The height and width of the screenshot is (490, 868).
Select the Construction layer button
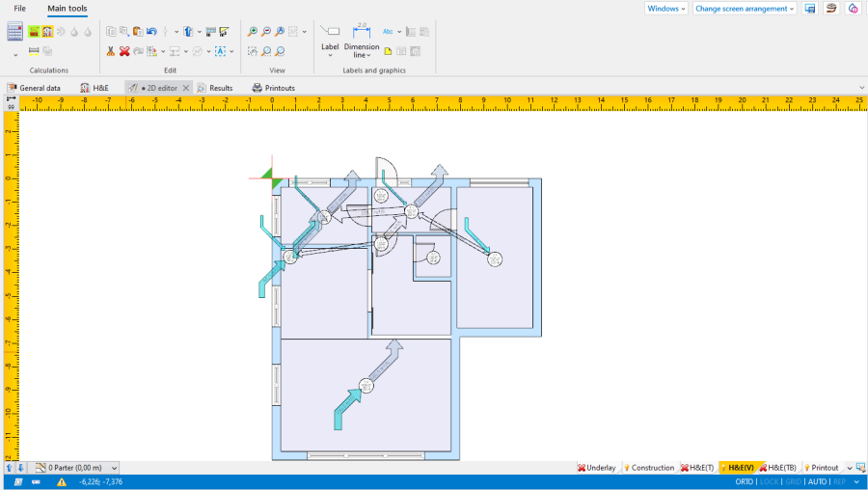(649, 468)
